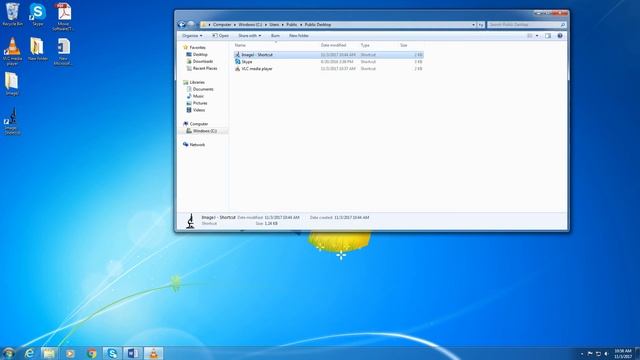Screen dimensions: 640x360
Task: Open the Music library
Action: [198, 96]
